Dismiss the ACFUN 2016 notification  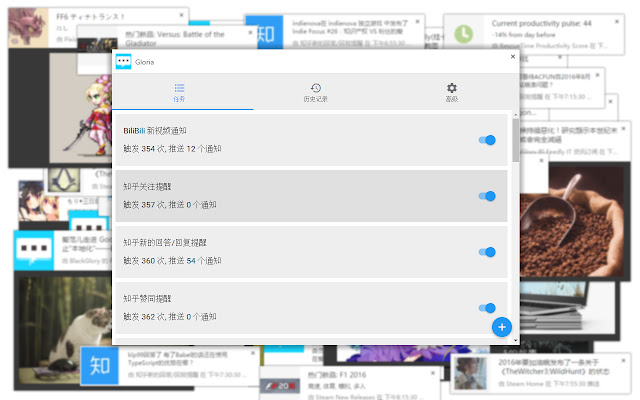click(597, 75)
